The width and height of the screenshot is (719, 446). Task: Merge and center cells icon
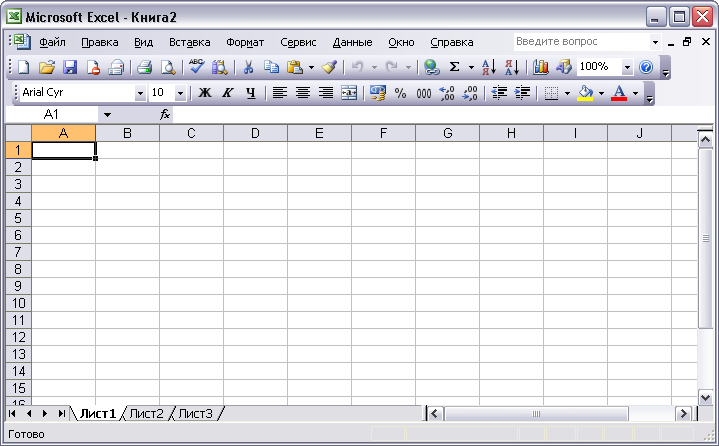tap(349, 93)
